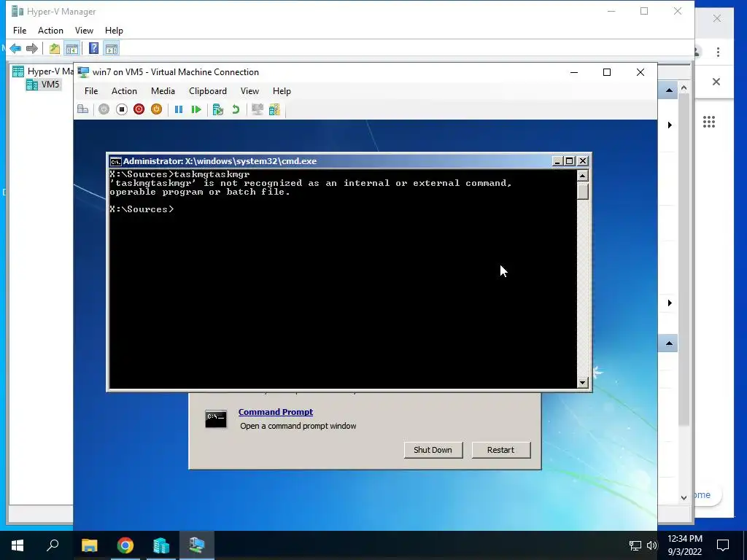
Task: Open the Google apps grid in Chrome
Action: tap(709, 122)
